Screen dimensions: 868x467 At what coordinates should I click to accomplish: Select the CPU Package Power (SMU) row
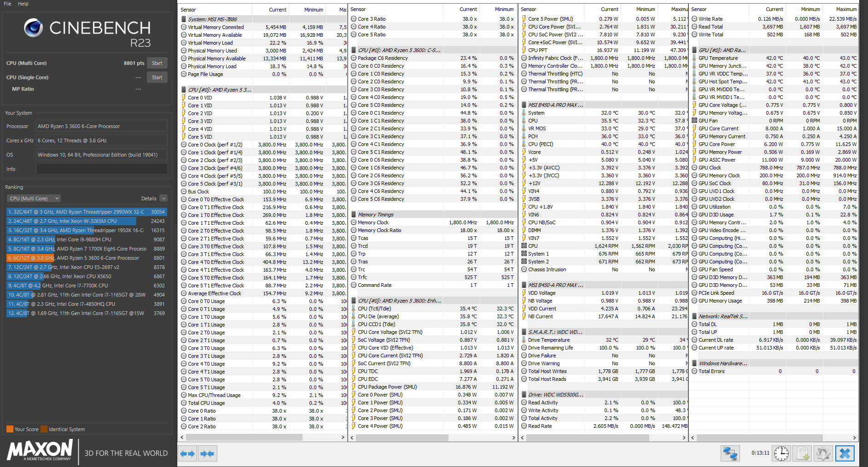pyautogui.click(x=433, y=387)
